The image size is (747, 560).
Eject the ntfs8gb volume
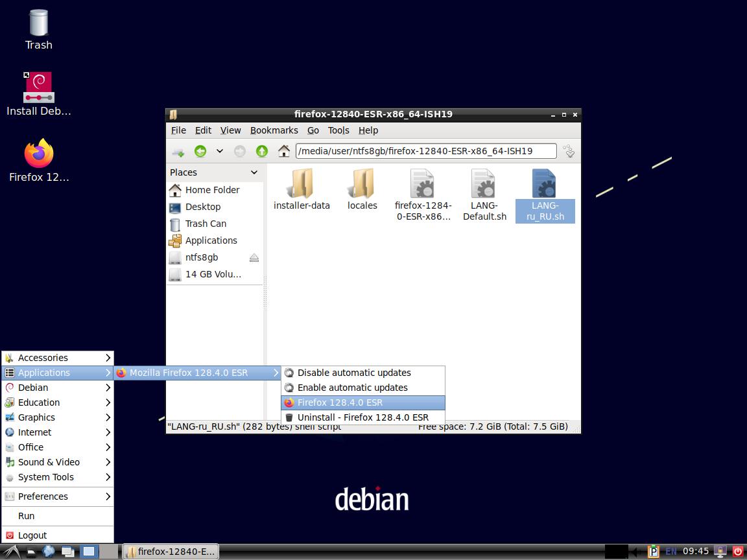(x=254, y=257)
